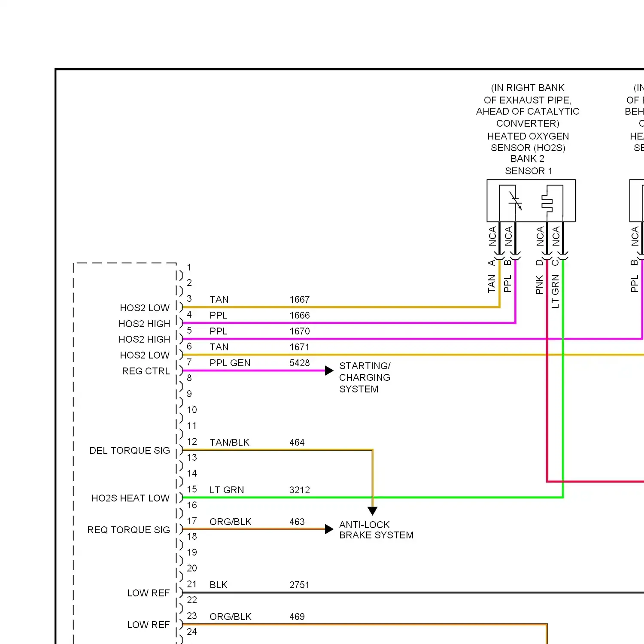
Task: Select connector pin number 15
Action: 192,489
